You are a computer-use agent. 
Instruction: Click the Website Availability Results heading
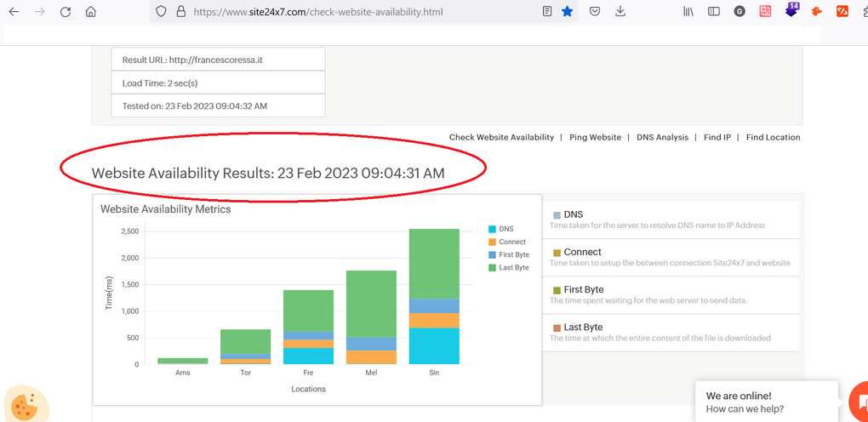point(268,173)
